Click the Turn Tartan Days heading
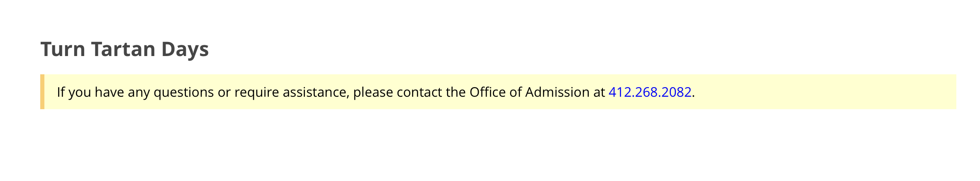 [x=124, y=49]
